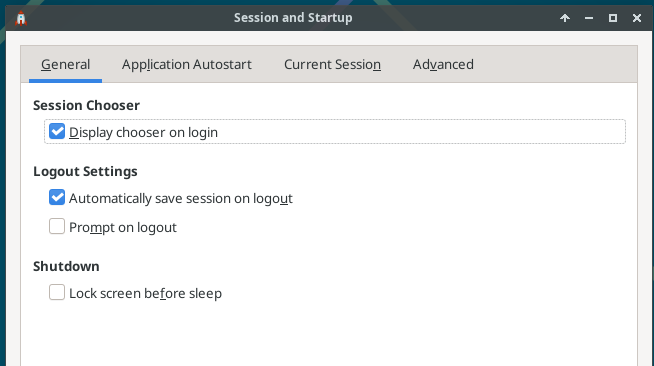Click the 'Lock screen before sleep' label
The image size is (654, 366).
(x=145, y=293)
